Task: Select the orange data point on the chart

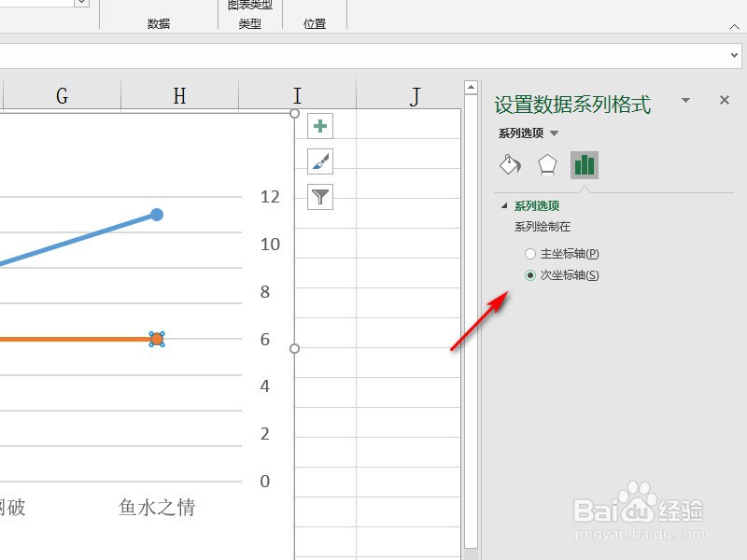Action: (156, 339)
